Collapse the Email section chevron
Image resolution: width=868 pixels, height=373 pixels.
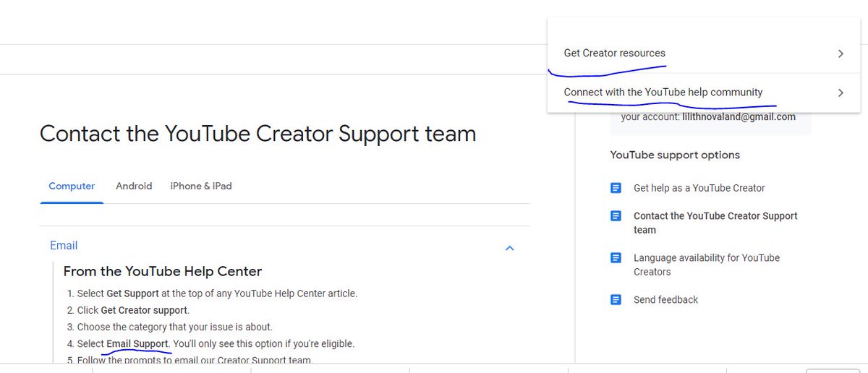[x=509, y=248]
